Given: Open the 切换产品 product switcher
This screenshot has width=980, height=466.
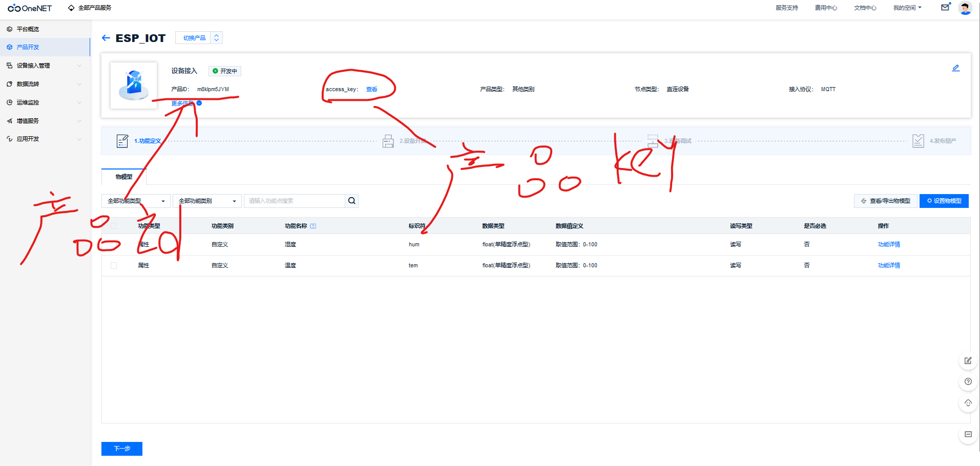Looking at the screenshot, I should tap(199, 38).
